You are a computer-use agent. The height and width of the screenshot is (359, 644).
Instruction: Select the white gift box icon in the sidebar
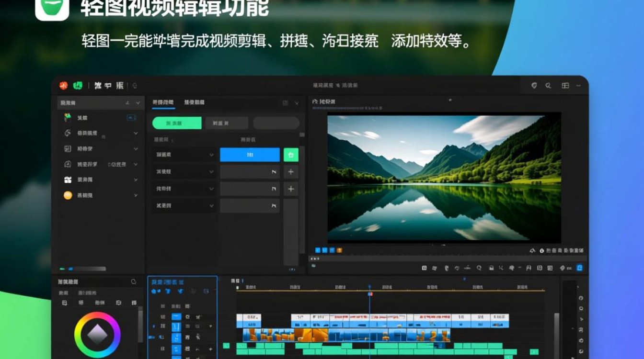(68, 180)
